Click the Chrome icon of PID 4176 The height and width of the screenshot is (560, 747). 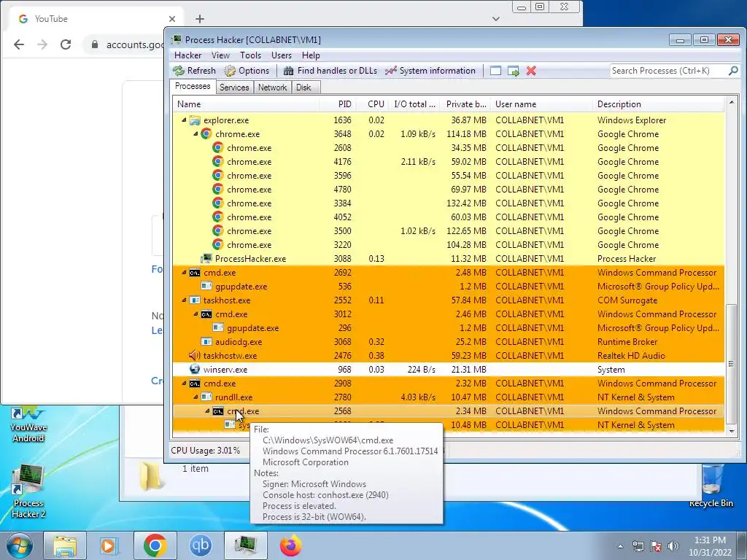(x=217, y=161)
